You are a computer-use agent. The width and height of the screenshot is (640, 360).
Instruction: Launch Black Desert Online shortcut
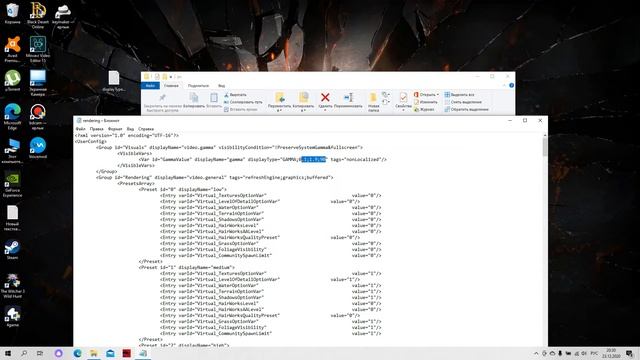point(38,15)
